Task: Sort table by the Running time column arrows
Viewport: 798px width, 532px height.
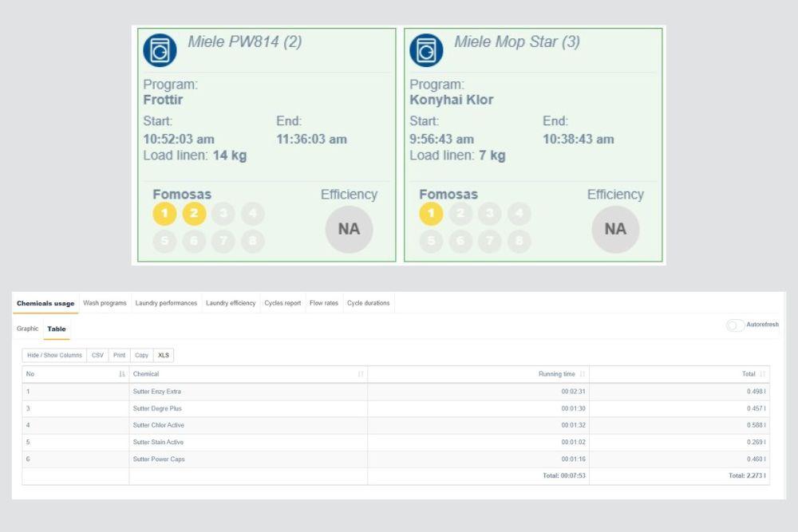Action: tap(583, 374)
